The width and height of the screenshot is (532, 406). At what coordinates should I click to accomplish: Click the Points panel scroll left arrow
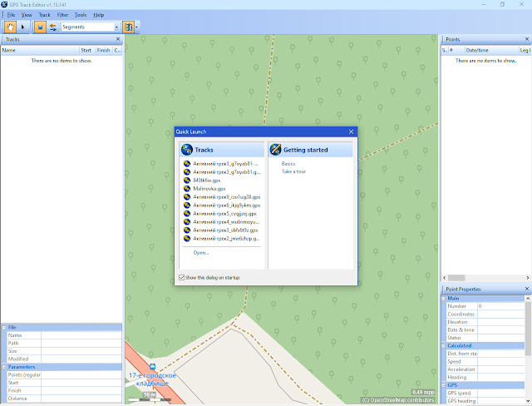point(445,278)
